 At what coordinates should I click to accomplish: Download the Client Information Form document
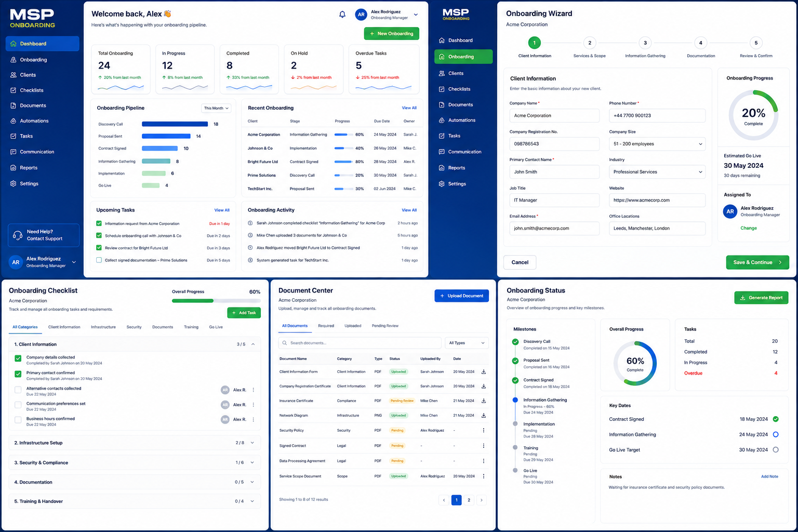click(484, 371)
